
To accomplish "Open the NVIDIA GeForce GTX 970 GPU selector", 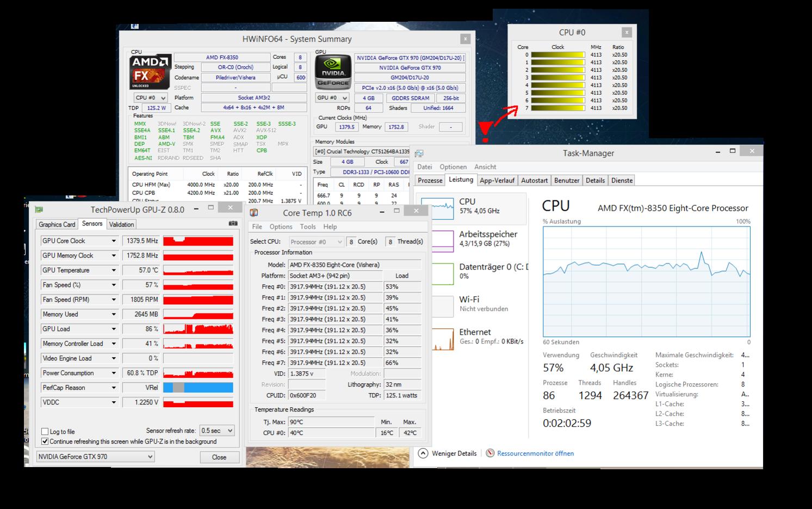I will coord(95,457).
